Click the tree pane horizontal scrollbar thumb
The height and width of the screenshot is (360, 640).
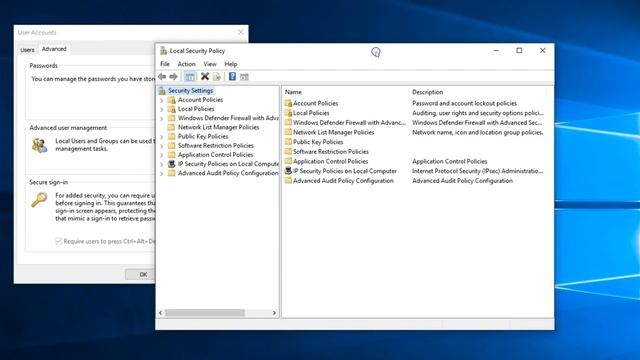point(205,313)
